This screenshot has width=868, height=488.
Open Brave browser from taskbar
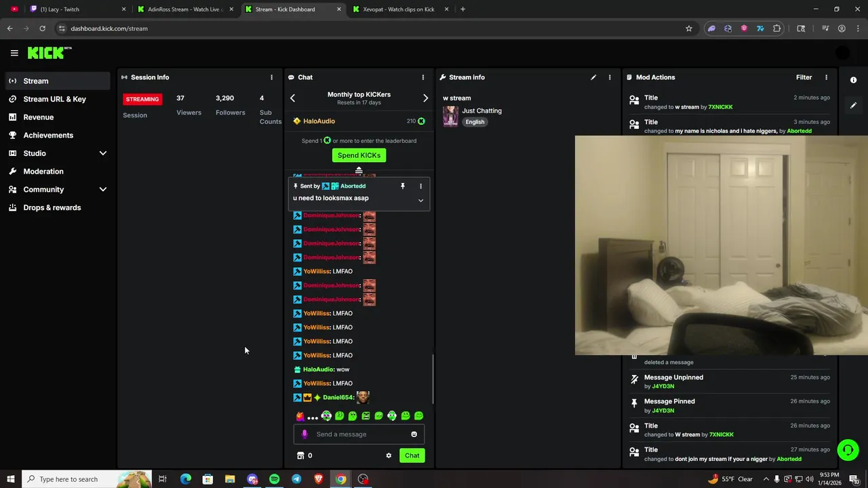(x=319, y=479)
